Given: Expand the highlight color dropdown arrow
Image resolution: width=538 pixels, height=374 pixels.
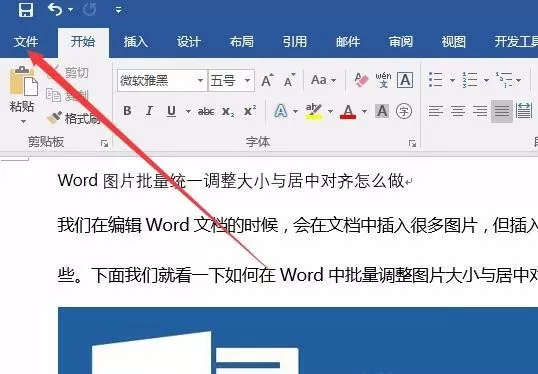Looking at the screenshot, I should [x=330, y=112].
